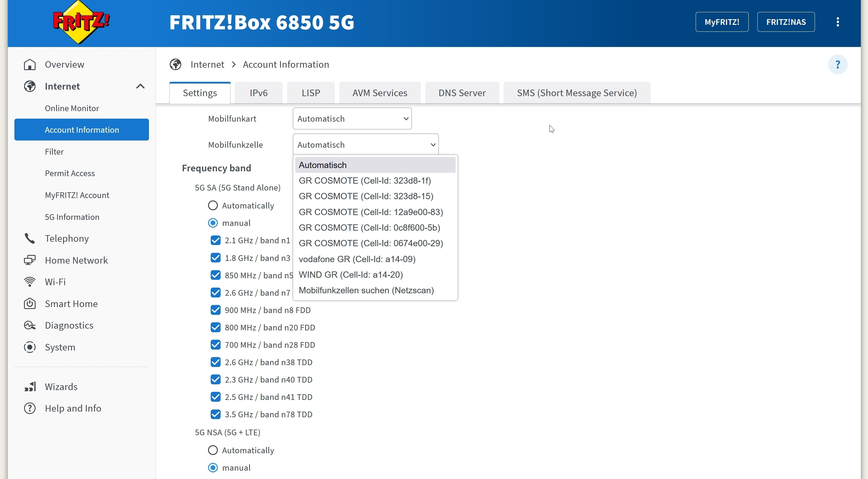Open 5G Information in sidebar

coord(82,217)
